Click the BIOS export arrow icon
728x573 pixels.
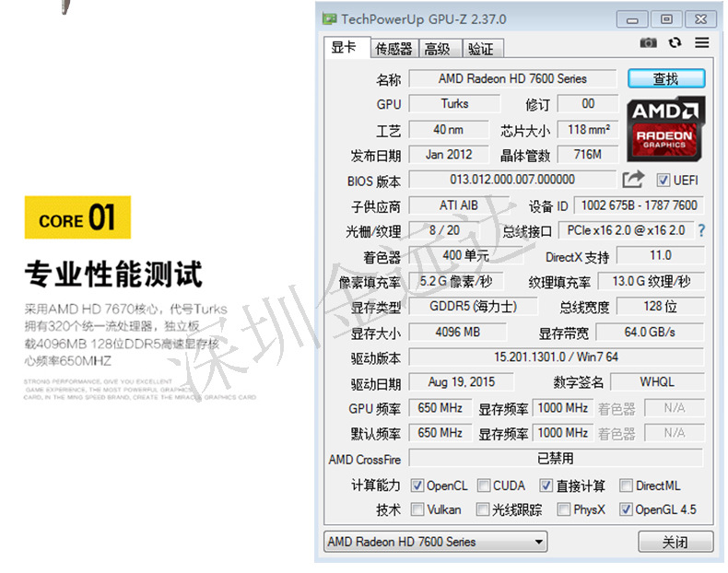pyautogui.click(x=633, y=180)
